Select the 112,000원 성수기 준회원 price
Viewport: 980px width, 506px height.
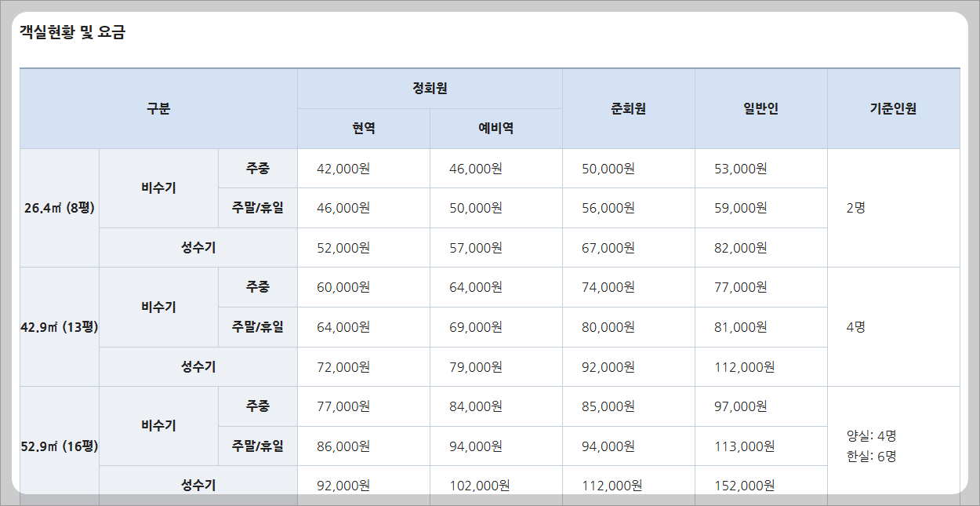click(x=626, y=484)
